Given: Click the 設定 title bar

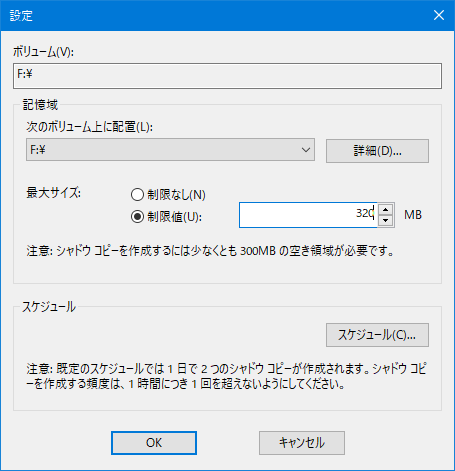Looking at the screenshot, I should coord(213,15).
